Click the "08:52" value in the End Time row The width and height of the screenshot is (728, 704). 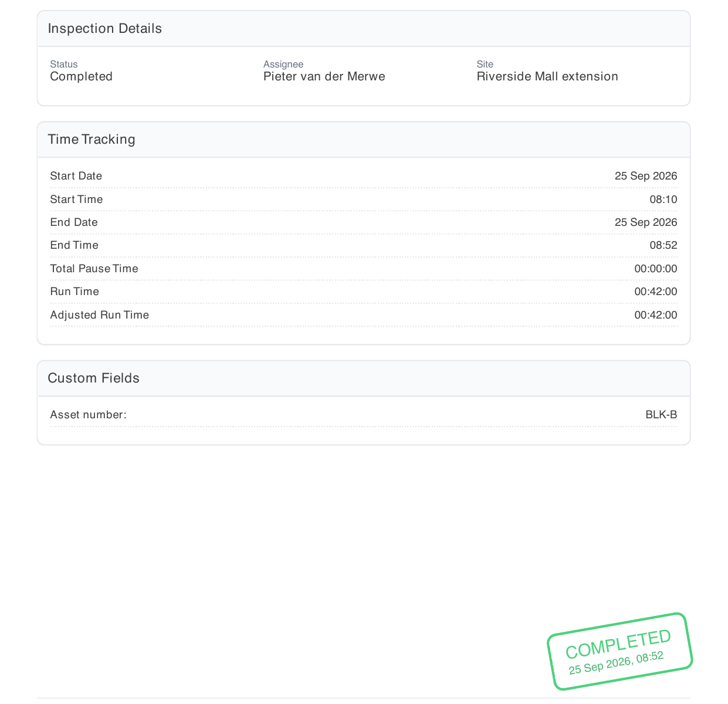[663, 245]
